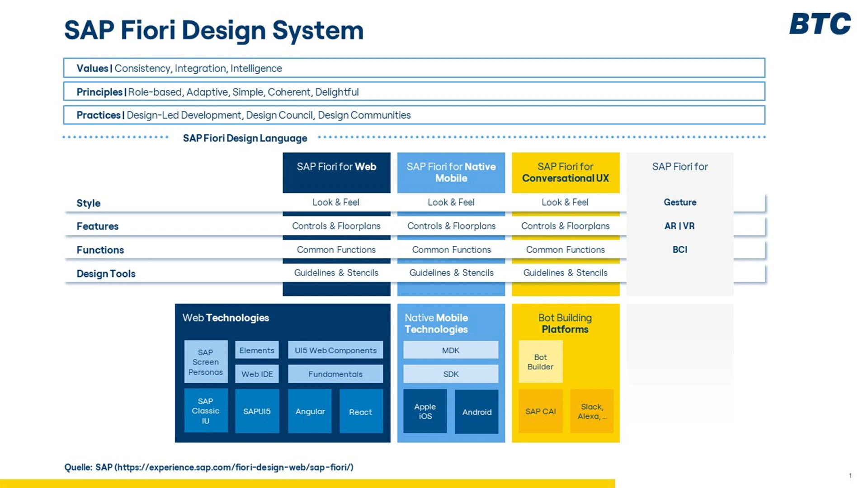Click the SAP CAI box
Image resolution: width=868 pixels, height=488 pixels.
541,411
